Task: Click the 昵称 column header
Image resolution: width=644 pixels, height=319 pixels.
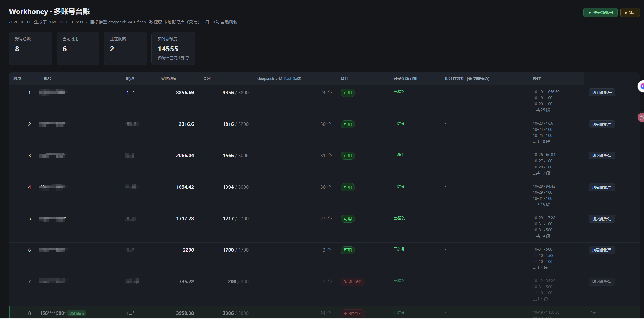Action: pyautogui.click(x=130, y=79)
